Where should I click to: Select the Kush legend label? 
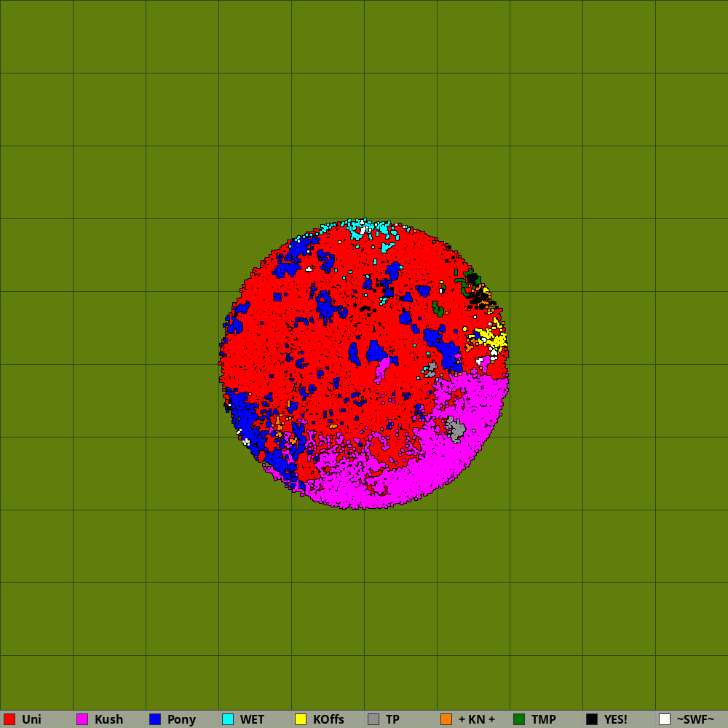(108, 719)
